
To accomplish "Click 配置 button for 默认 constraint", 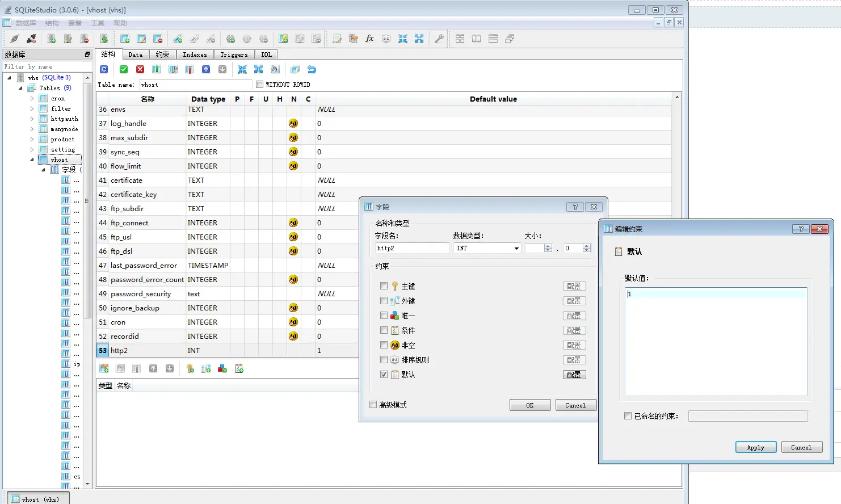I will [574, 375].
